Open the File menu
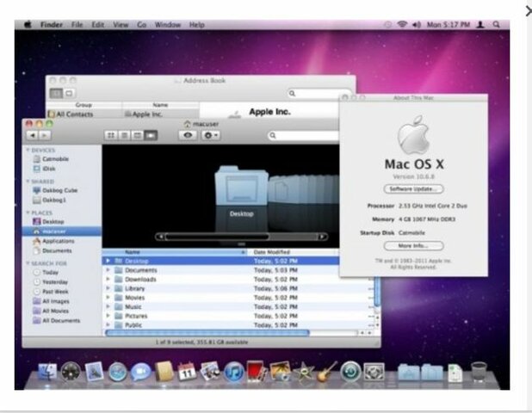Screen dimensions: 532x413 (77, 24)
